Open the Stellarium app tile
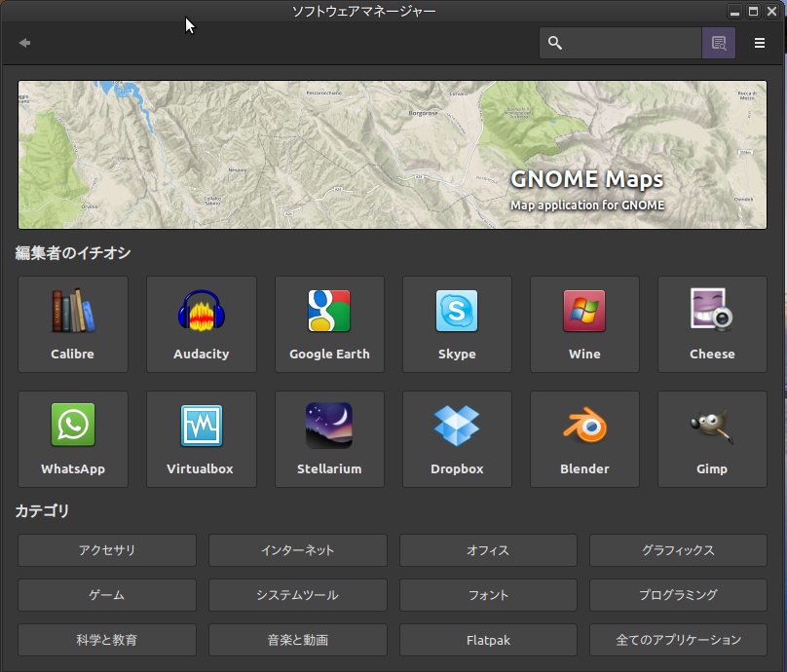 pos(329,439)
